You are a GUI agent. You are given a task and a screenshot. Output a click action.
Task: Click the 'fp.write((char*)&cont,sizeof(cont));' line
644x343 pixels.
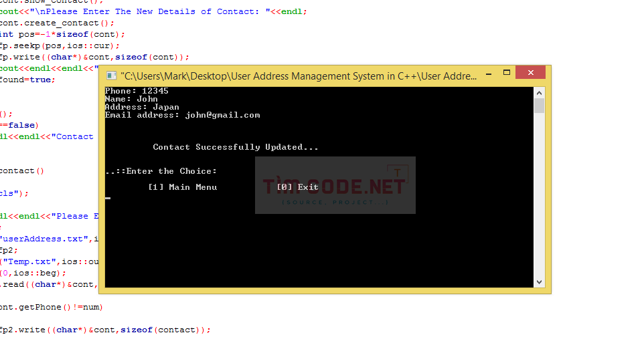pos(94,57)
